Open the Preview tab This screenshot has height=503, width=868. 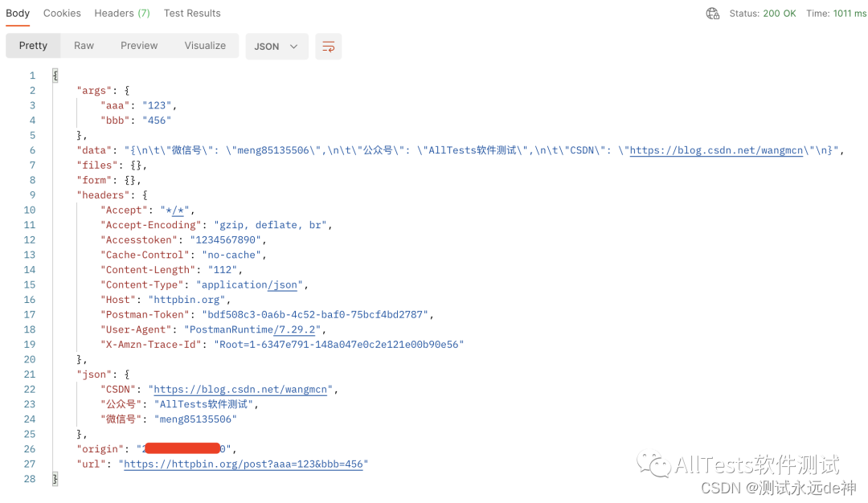(138, 46)
